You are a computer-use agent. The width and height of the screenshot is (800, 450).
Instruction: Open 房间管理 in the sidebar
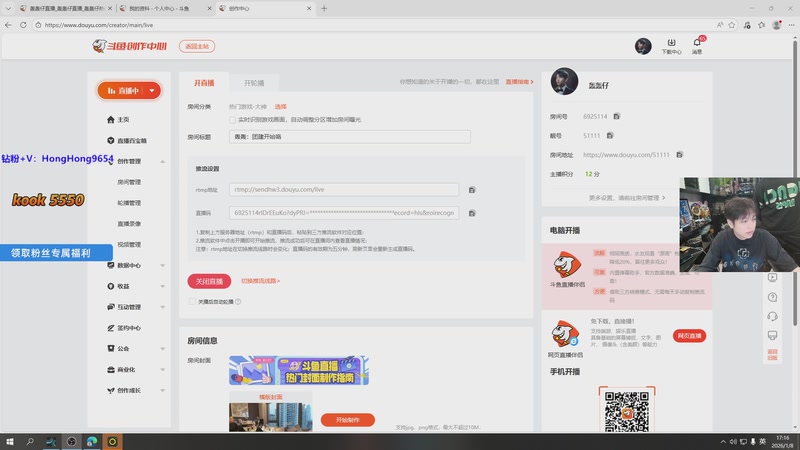coord(129,182)
